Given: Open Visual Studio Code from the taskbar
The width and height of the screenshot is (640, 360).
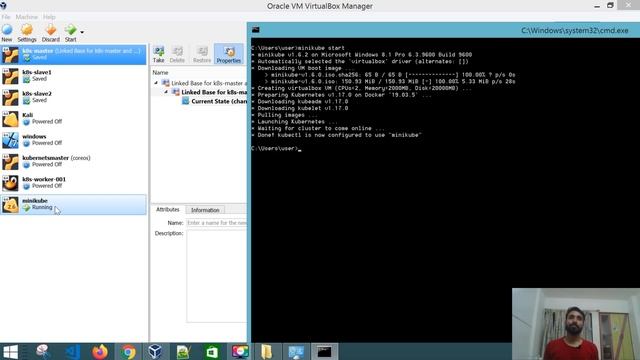Looking at the screenshot, I should [73, 351].
